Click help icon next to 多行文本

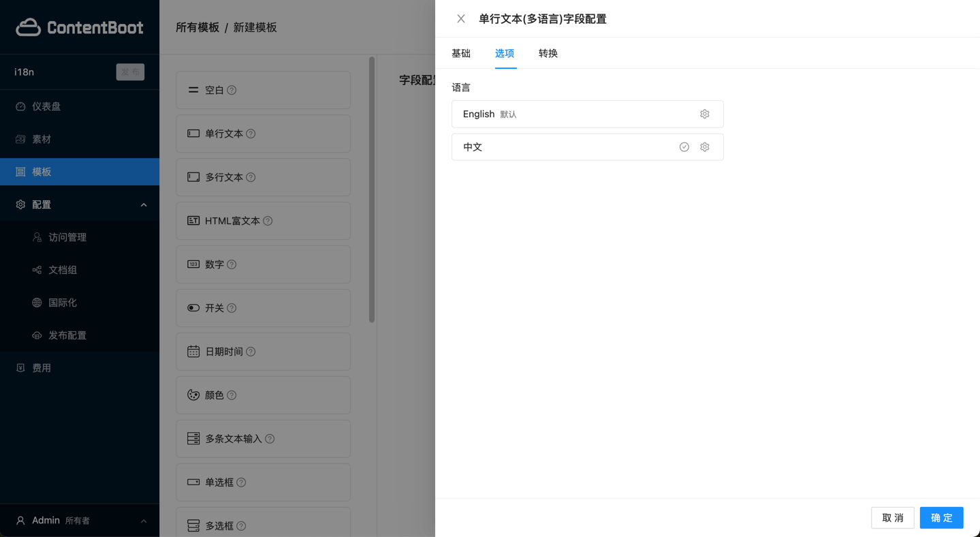251,177
